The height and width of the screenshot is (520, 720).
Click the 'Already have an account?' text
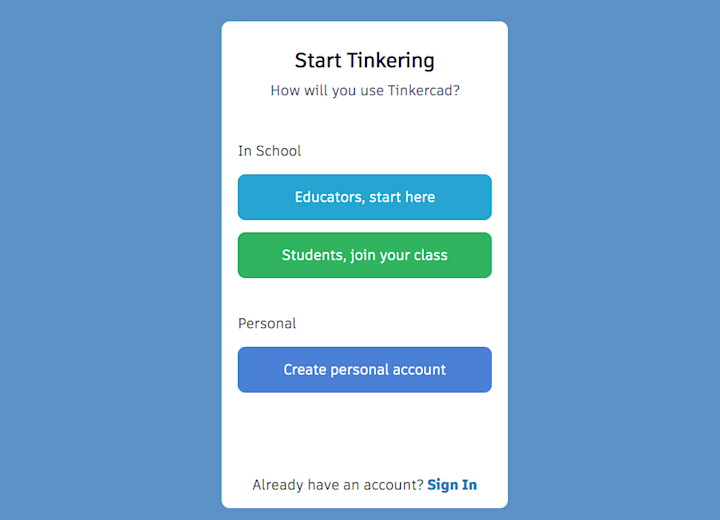click(338, 485)
